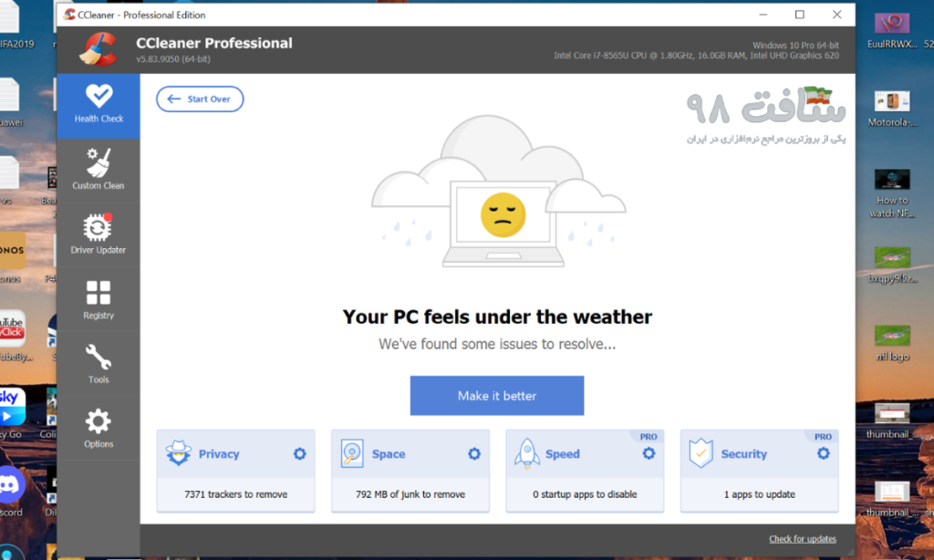This screenshot has height=560, width=934.
Task: Open the Registry grid icon
Action: 99,293
